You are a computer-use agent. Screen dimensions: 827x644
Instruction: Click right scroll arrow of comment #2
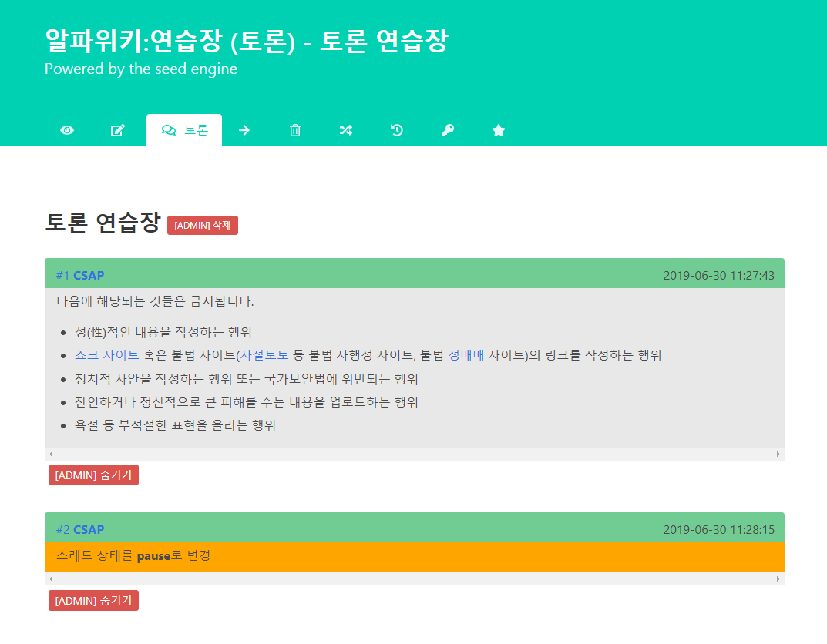778,579
